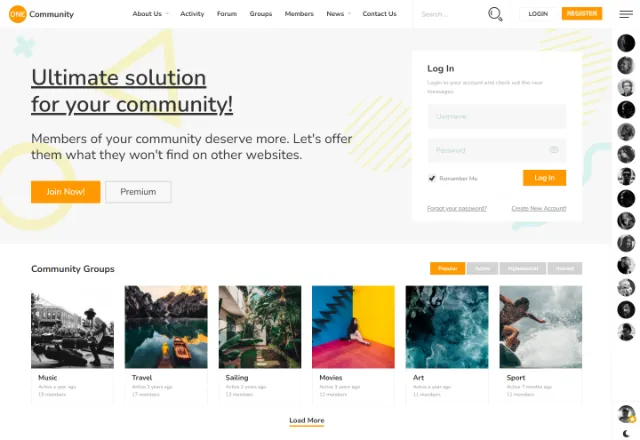Image resolution: width=640 pixels, height=440 pixels.
Task: Click the Join Now! button
Action: tap(66, 192)
